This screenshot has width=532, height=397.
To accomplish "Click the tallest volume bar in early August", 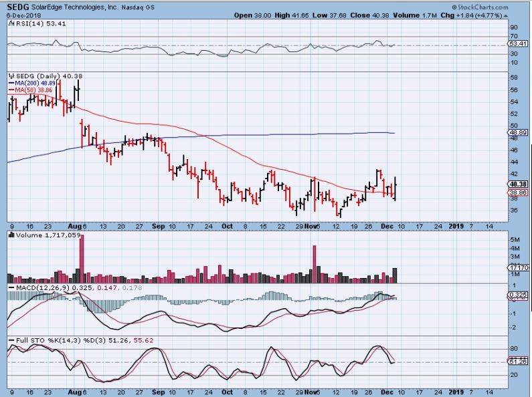I will click(82, 259).
